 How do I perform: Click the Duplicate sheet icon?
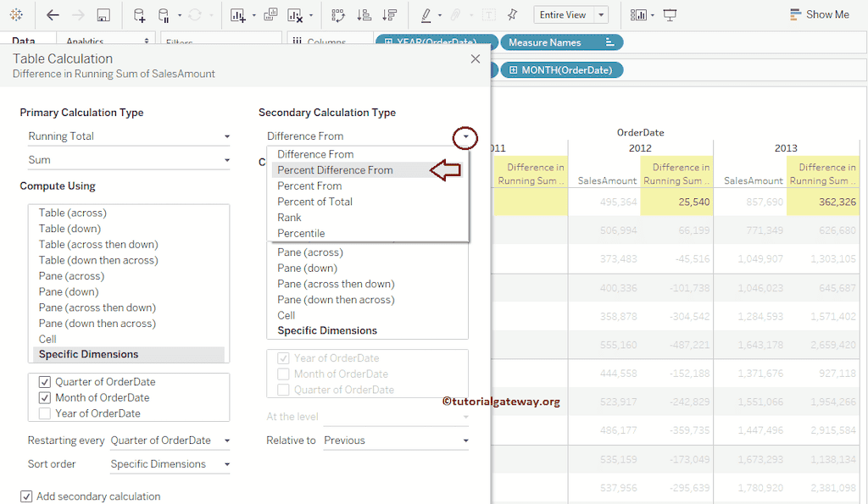coord(270,15)
